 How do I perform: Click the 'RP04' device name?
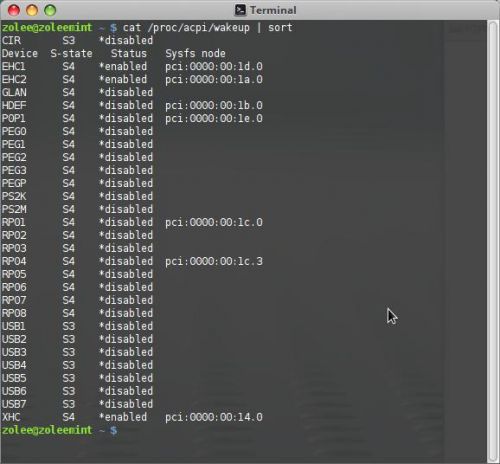(x=14, y=261)
